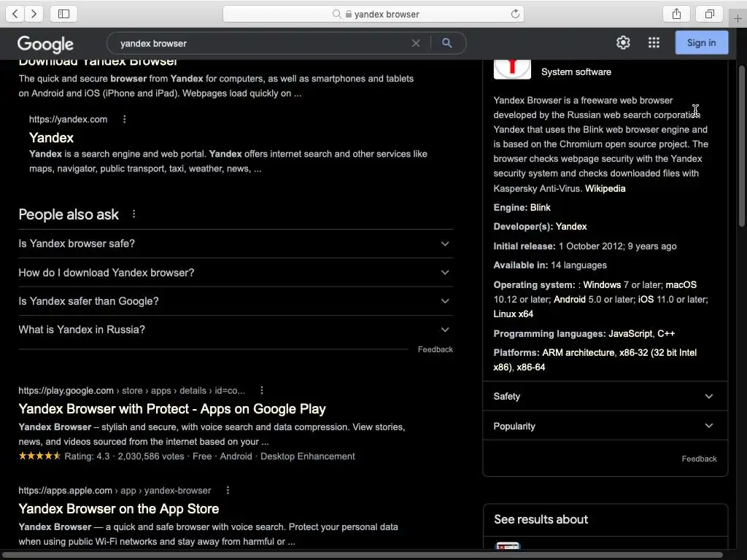This screenshot has width=747, height=560.
Task: Click the Google logo
Action: (45, 44)
